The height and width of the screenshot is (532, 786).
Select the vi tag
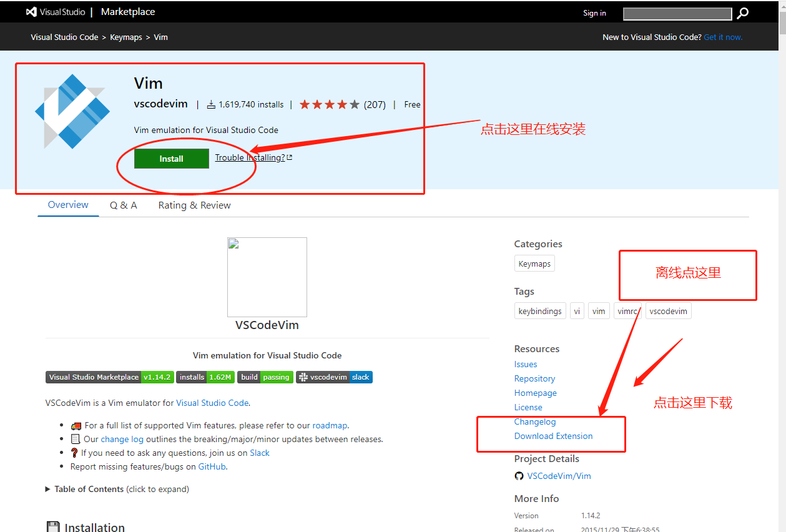click(x=577, y=311)
